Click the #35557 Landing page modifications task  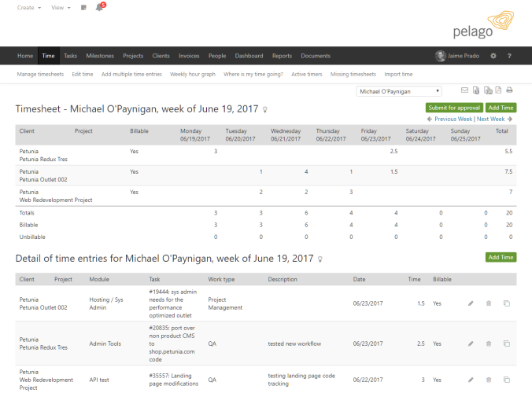(174, 380)
